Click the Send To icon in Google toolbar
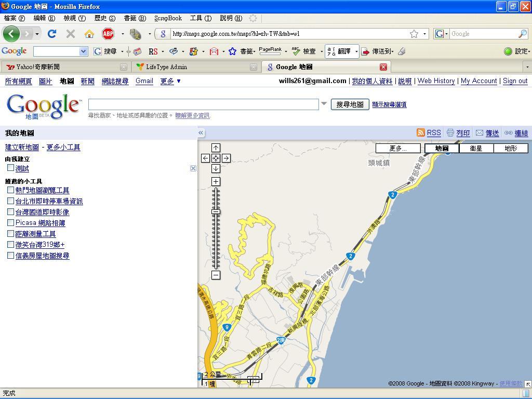Screen dimensions: 532x399 [x=365, y=51]
